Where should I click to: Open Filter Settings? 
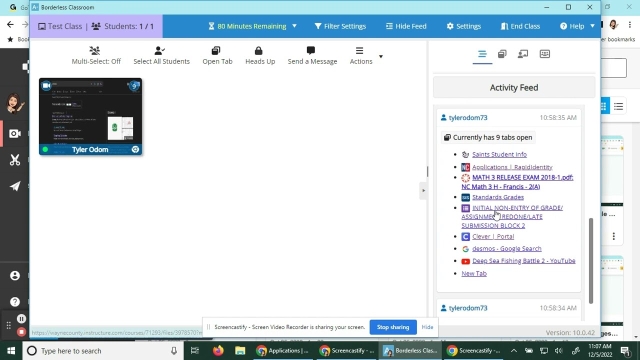(x=340, y=26)
